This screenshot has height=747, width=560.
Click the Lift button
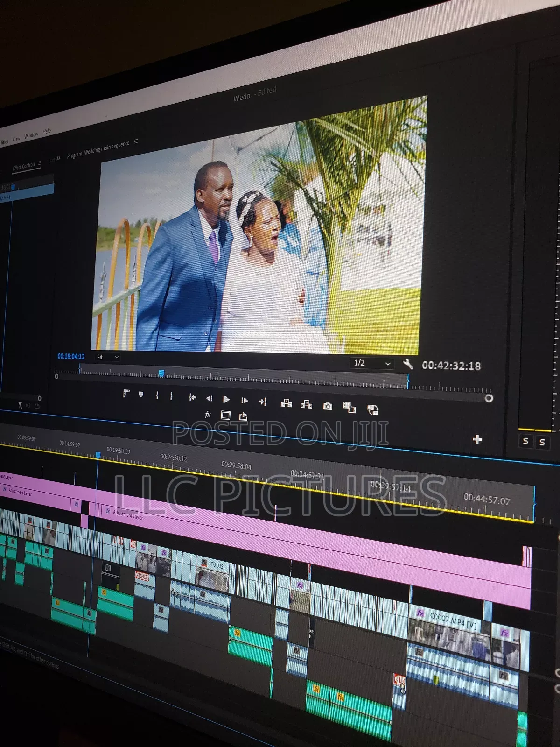(286, 403)
